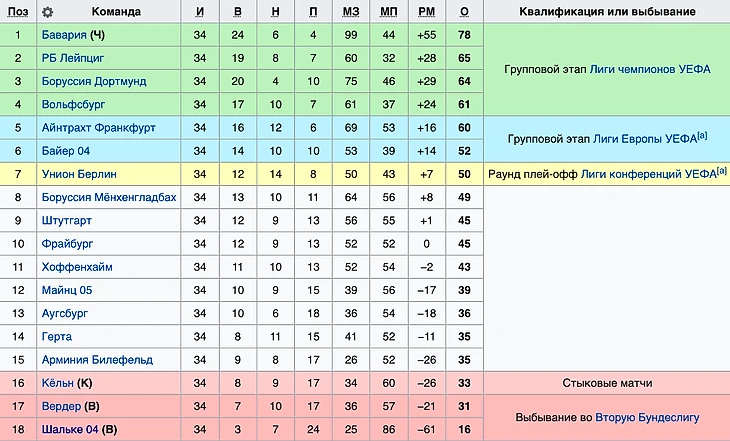Go to Боруссия Дортмунд team link
The height and width of the screenshot is (441, 730).
(x=93, y=81)
